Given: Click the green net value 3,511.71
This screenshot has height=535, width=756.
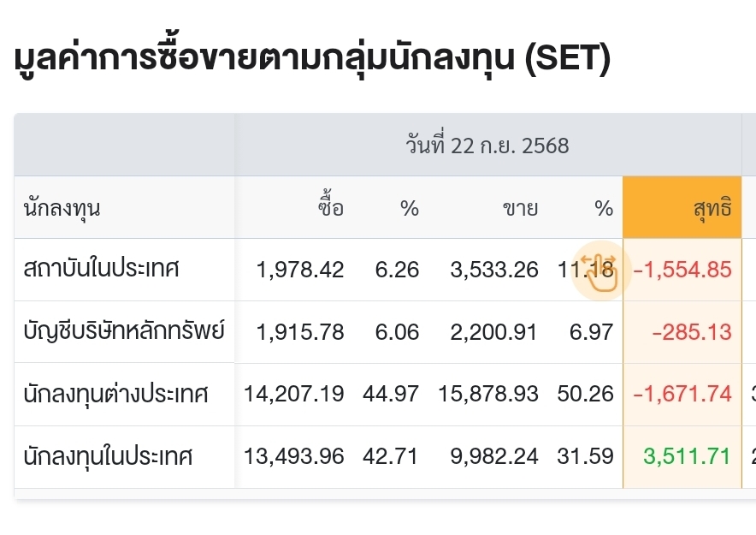Looking at the screenshot, I should (x=687, y=456).
